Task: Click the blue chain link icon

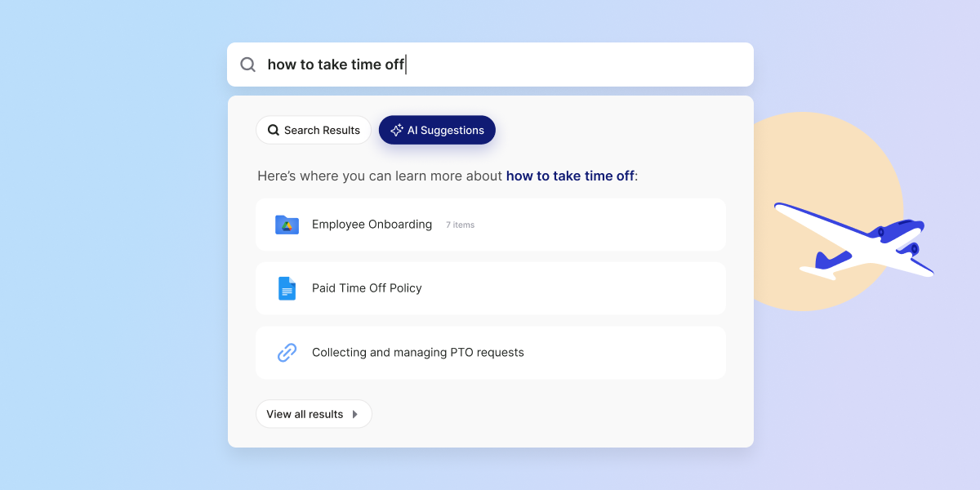Action: 287,353
